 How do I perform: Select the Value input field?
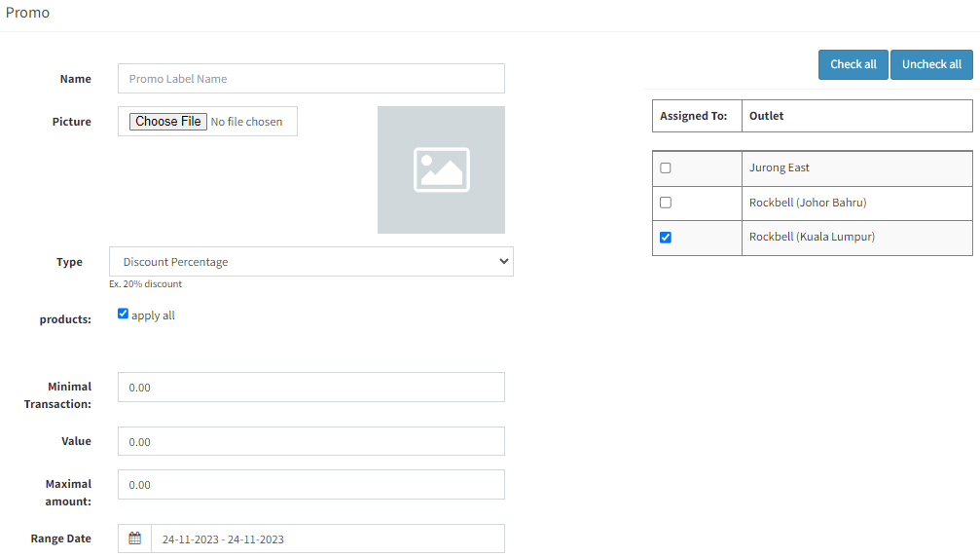point(311,441)
